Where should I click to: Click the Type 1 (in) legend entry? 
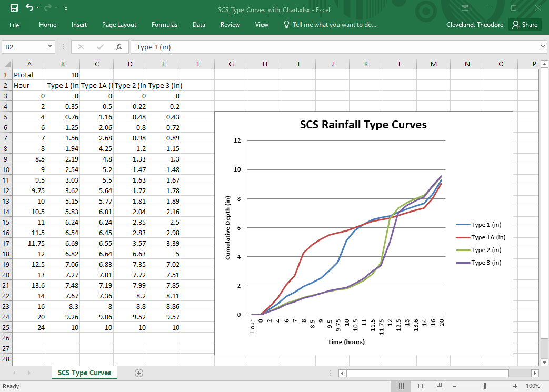pos(478,225)
